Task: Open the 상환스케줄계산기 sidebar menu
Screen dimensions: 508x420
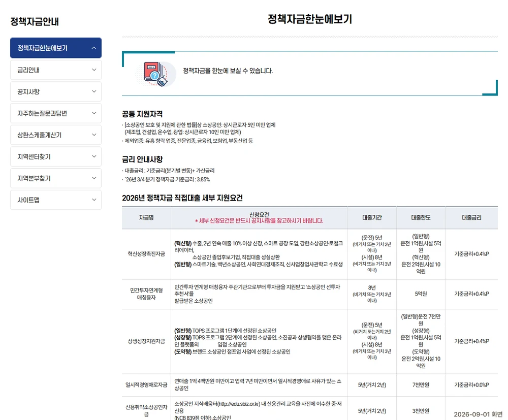Action: pos(56,135)
